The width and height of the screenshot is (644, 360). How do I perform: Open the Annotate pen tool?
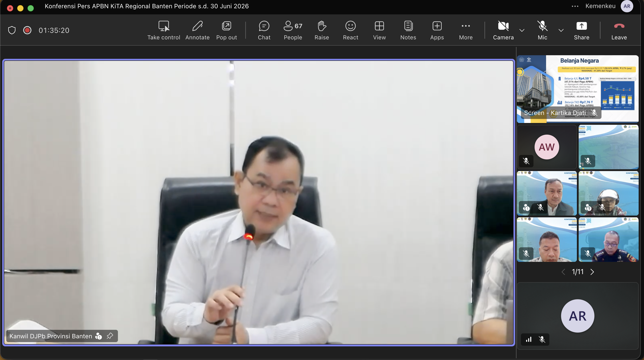tap(198, 30)
